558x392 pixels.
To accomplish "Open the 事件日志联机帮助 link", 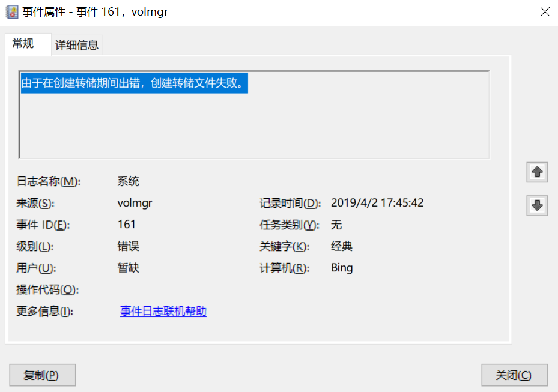I will (163, 311).
